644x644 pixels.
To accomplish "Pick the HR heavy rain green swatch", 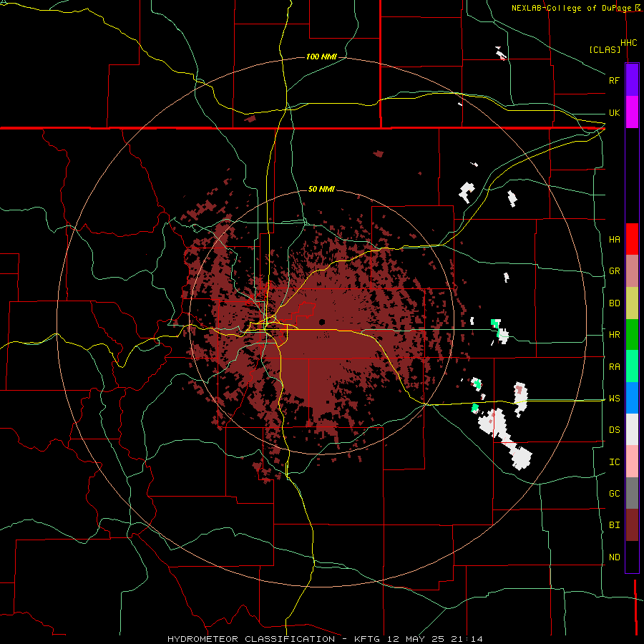I will [632, 335].
